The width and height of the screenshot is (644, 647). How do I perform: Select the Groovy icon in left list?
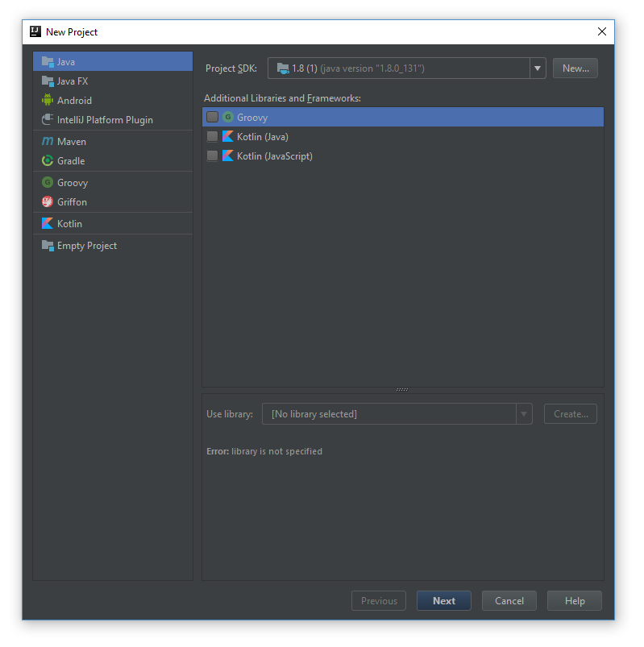coord(48,182)
